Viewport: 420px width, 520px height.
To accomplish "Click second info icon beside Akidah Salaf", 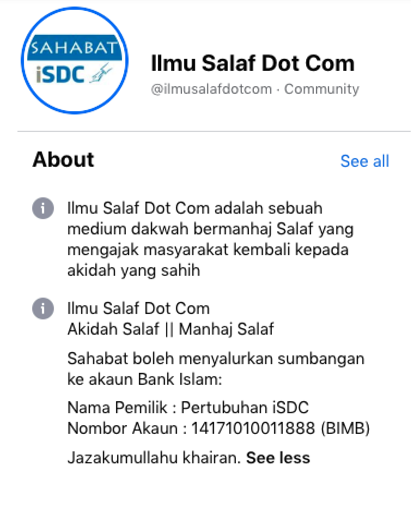I will point(42,309).
